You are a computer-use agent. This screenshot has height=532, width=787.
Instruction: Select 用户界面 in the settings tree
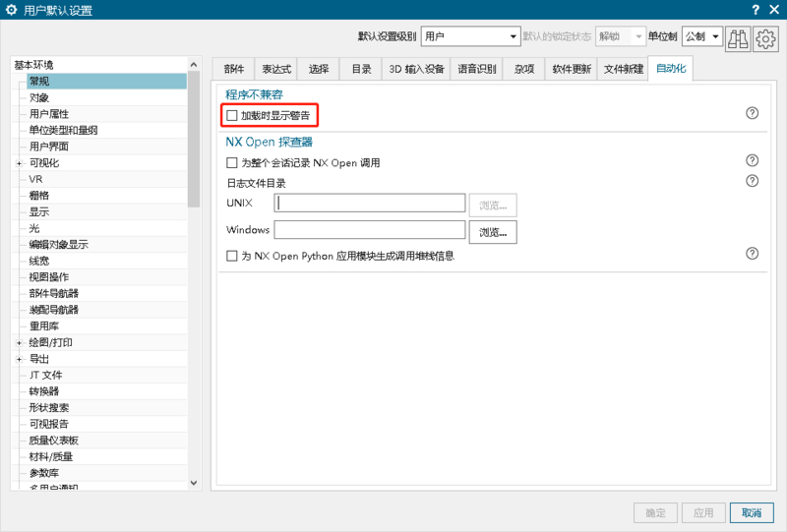pyautogui.click(x=49, y=147)
